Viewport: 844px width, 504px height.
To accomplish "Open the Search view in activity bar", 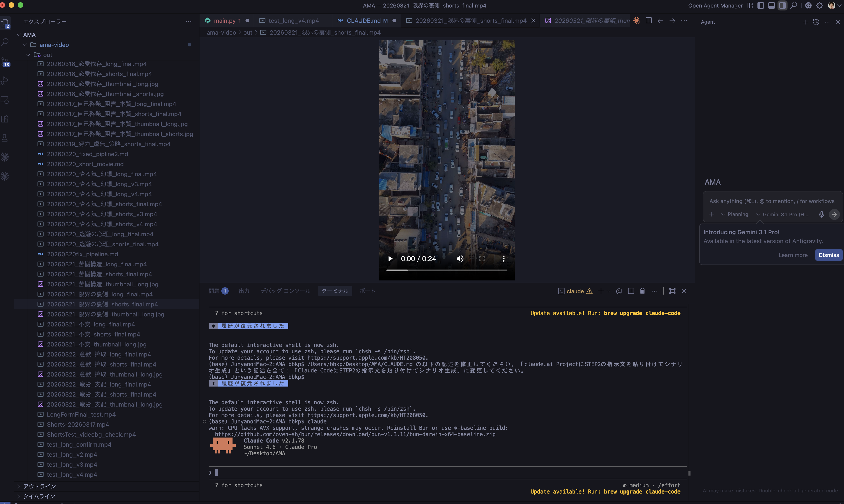I will (x=5, y=42).
